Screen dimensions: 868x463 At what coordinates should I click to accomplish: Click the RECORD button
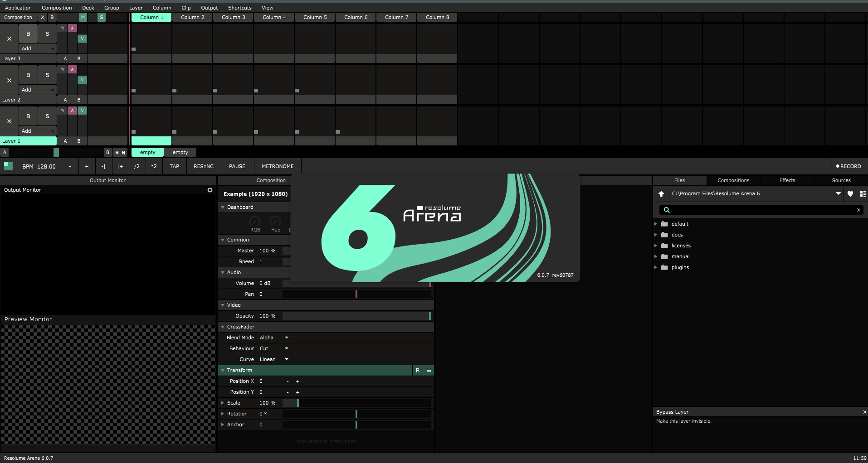click(x=848, y=167)
